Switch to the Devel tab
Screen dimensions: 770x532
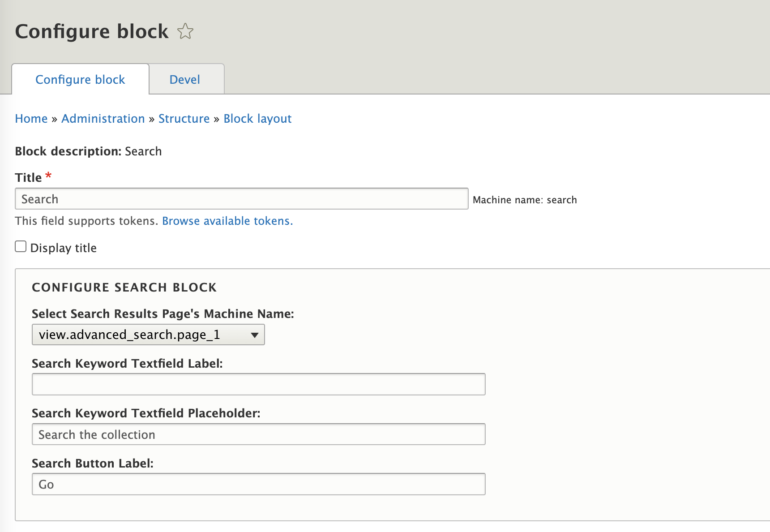coord(185,80)
